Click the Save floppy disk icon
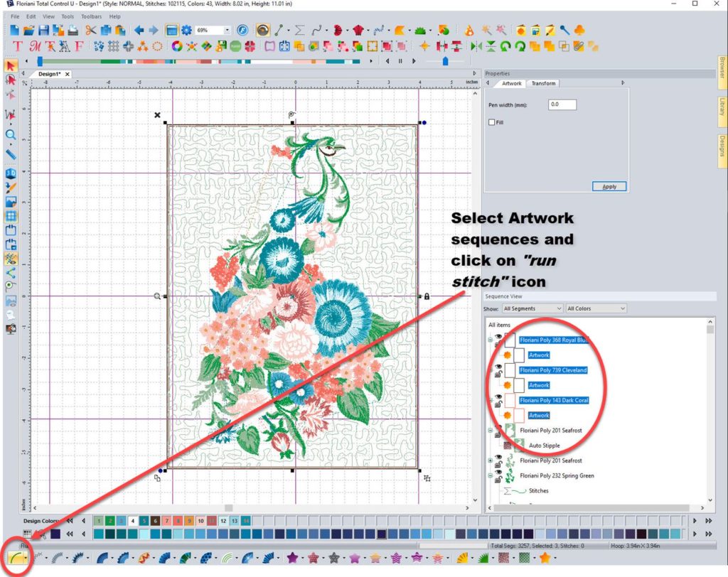728x577 pixels. pyautogui.click(x=44, y=30)
